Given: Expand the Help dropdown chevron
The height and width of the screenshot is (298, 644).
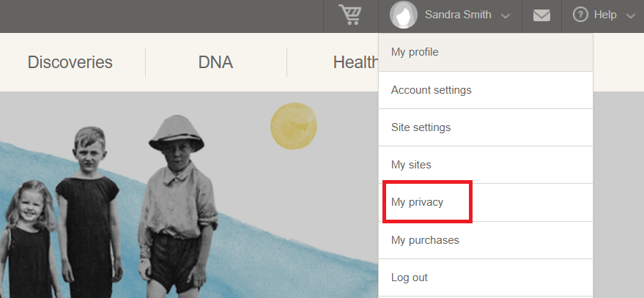Looking at the screenshot, I should [x=631, y=16].
